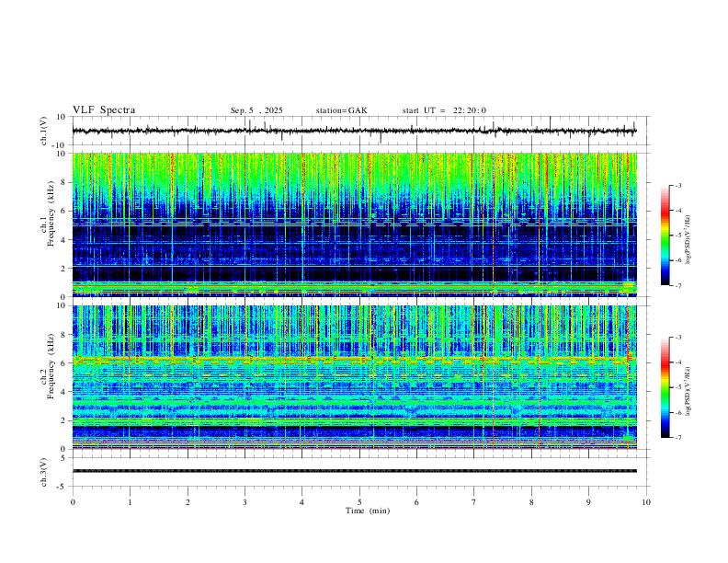Click inside the ch.1 spectrogram panel

354,224
